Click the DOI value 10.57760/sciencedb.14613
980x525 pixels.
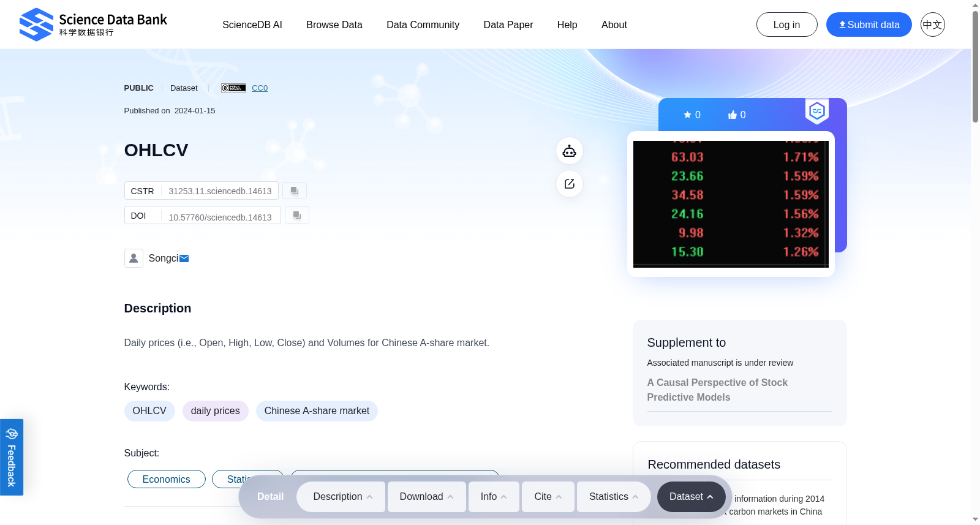(220, 217)
